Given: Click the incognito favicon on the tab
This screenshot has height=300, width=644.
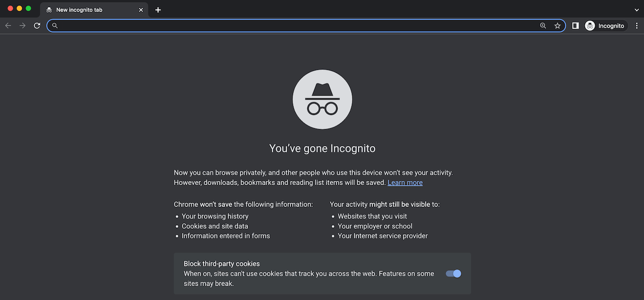Looking at the screenshot, I should 49,9.
